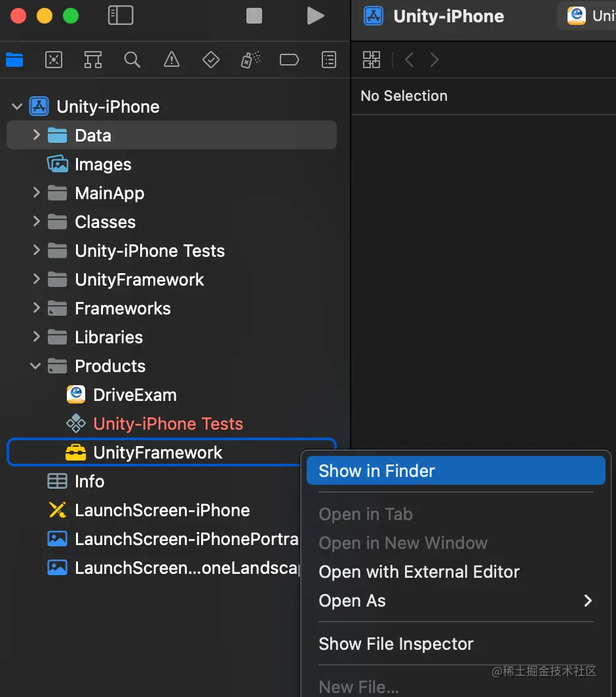Image resolution: width=616 pixels, height=697 pixels.
Task: Select the Libraries group row
Action: [172, 337]
